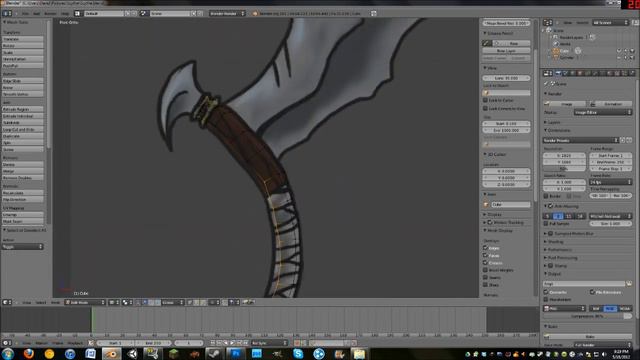Click the pivot point icon
The width and height of the screenshot is (640, 360).
click(x=127, y=302)
